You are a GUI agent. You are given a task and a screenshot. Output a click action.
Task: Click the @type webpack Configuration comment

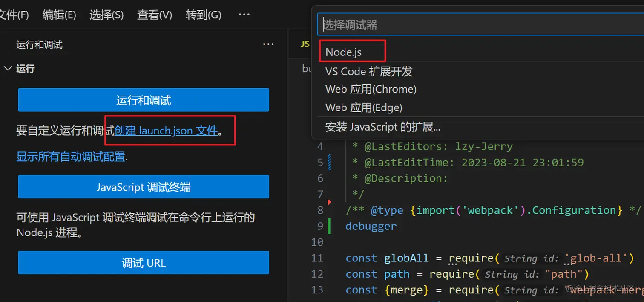[493, 210]
